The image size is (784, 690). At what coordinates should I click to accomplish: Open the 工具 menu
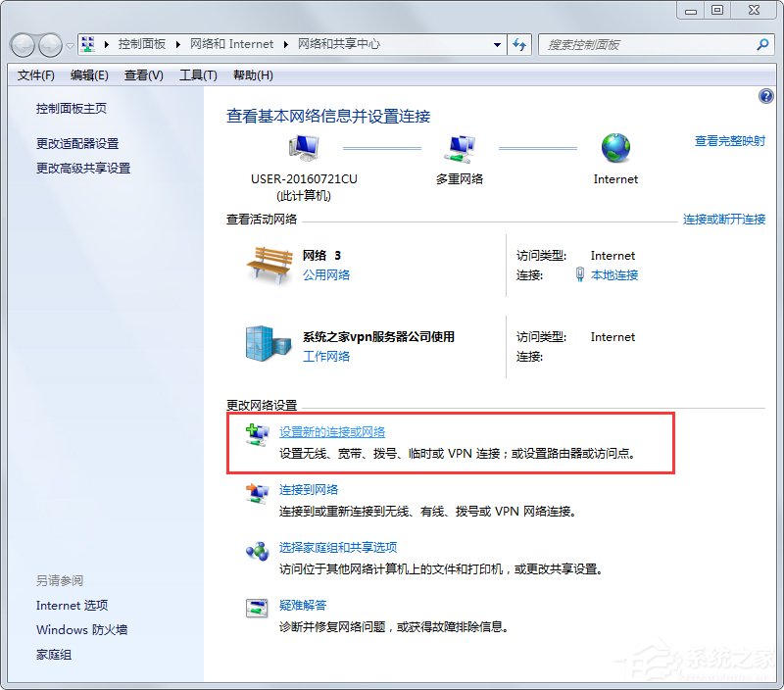pos(197,74)
